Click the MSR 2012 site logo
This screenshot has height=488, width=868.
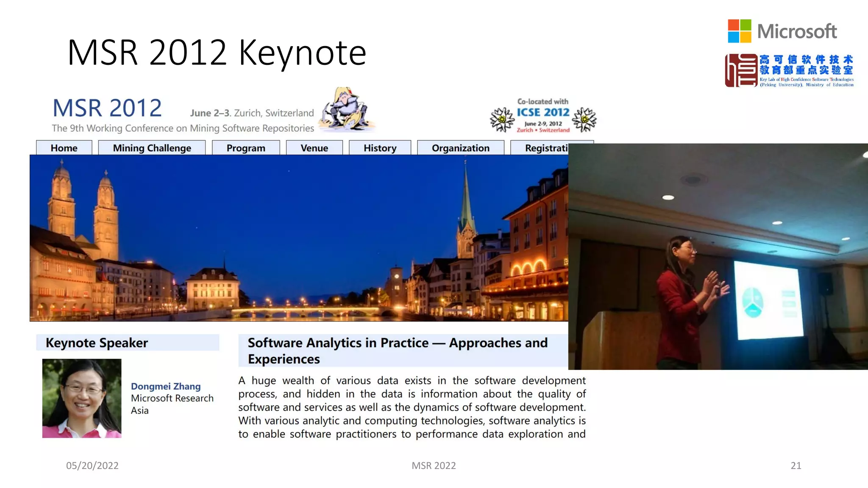107,108
